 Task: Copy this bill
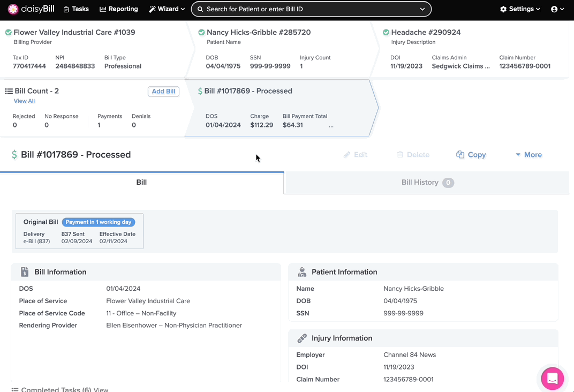tap(471, 155)
